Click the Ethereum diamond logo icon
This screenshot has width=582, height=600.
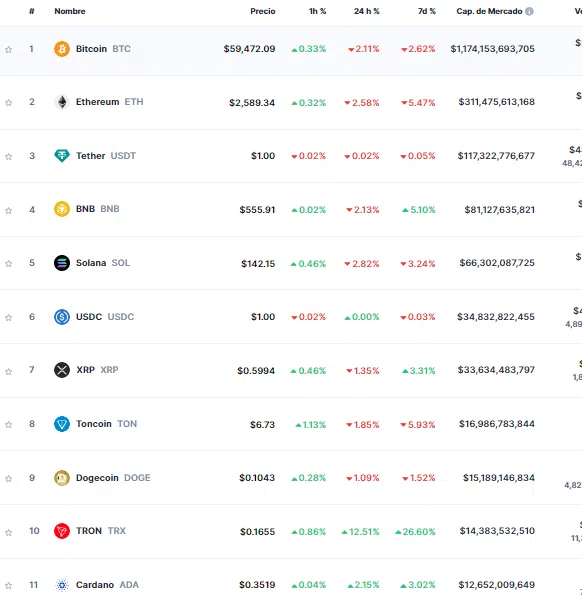click(62, 102)
